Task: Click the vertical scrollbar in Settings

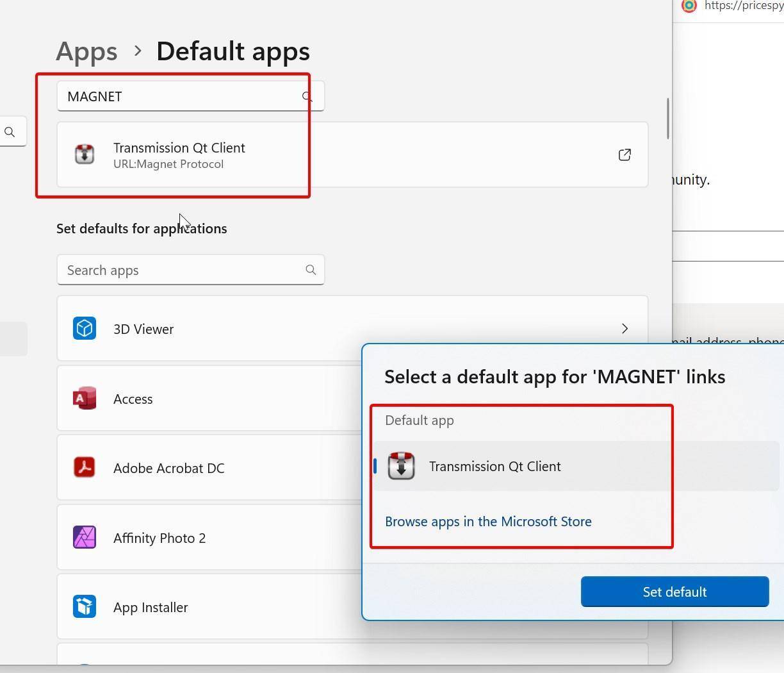Action: (668, 119)
